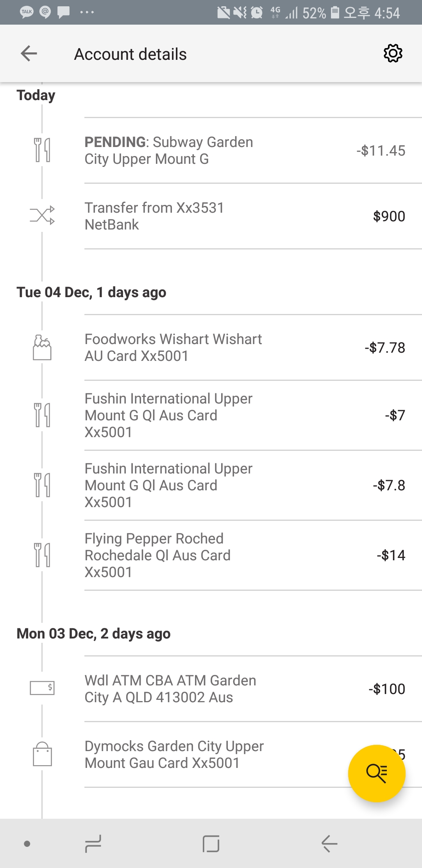Viewport: 422px width, 868px height.
Task: Tap the ATM cash icon for withdrawal
Action: 42,688
